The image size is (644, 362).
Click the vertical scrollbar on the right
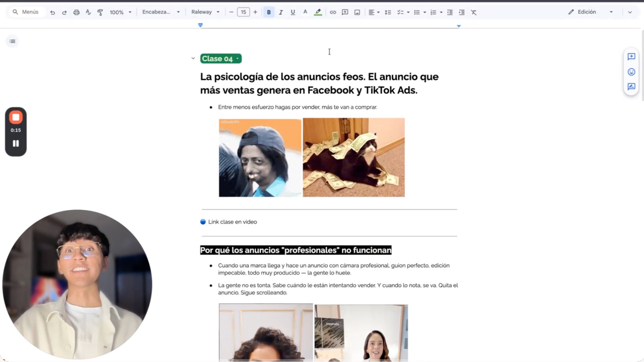[642, 65]
